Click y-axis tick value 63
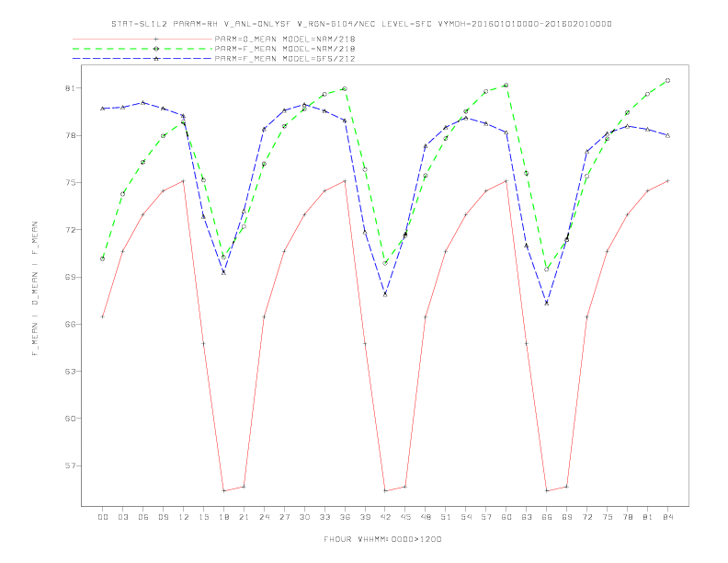Screen dimensions: 728x563 click(x=70, y=372)
